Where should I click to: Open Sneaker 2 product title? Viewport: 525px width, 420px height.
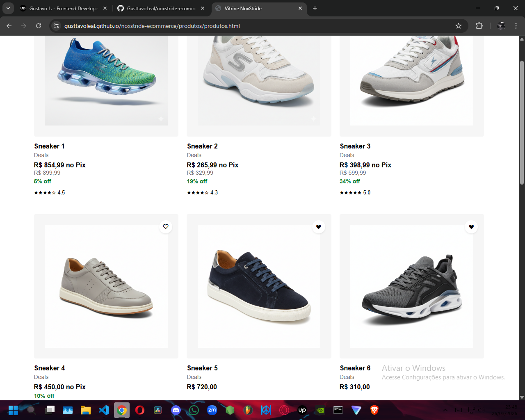click(x=202, y=146)
